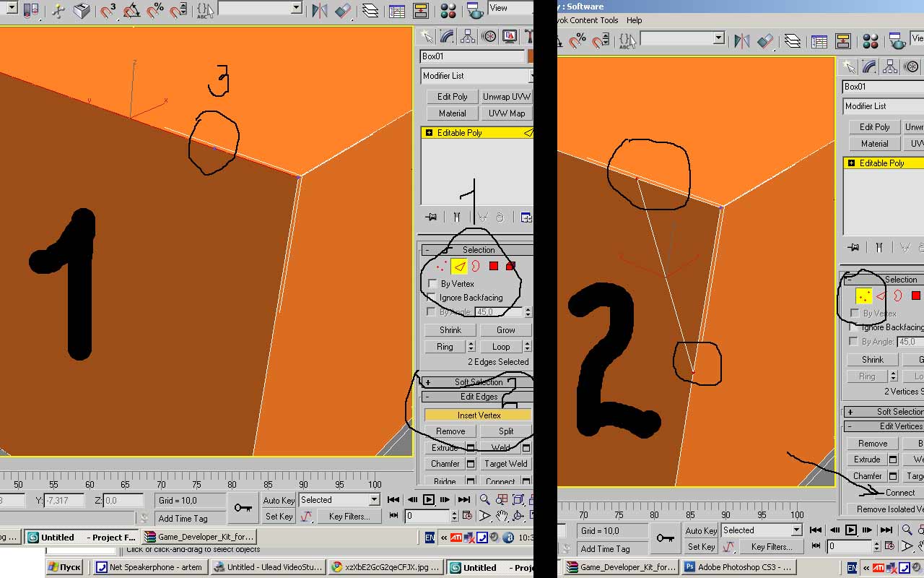Screen dimensions: 924x578
Task: Open the Help menu
Action: pos(634,20)
